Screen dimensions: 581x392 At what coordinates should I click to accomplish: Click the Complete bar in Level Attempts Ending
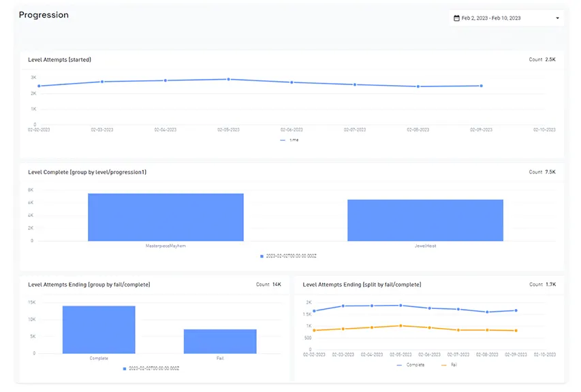click(x=99, y=329)
